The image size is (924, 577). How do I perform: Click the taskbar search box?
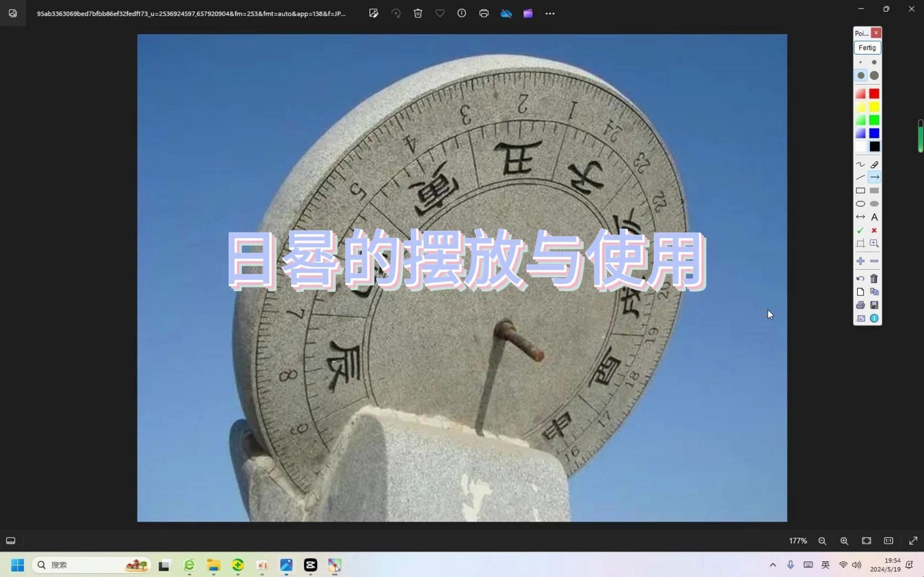click(x=91, y=565)
